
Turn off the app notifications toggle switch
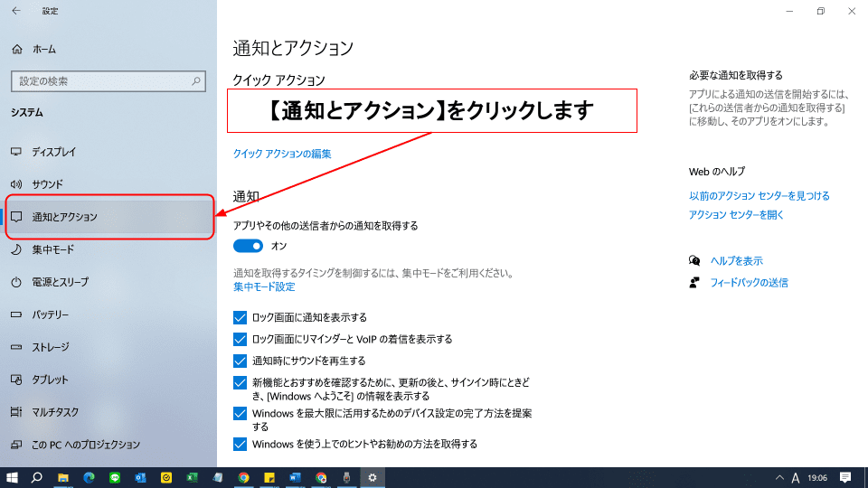(248, 246)
